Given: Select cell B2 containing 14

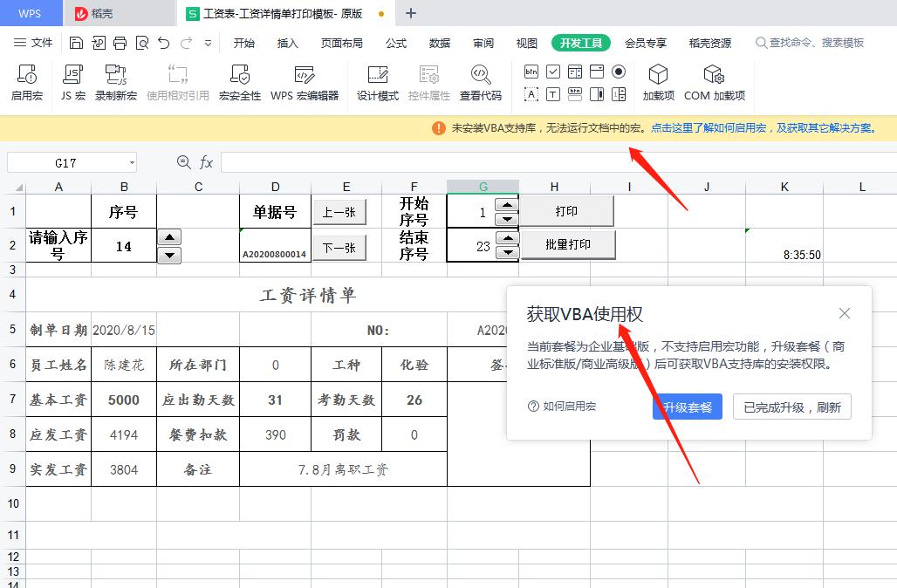Looking at the screenshot, I should point(124,246).
